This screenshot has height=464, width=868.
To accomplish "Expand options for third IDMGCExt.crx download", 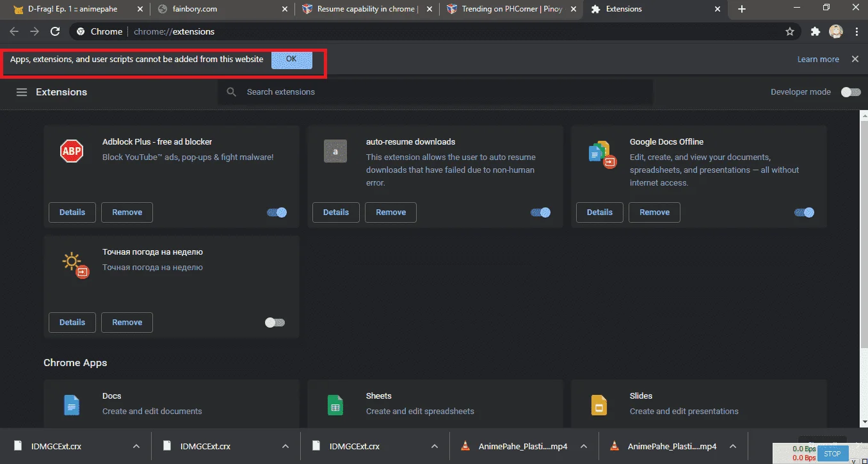I will point(435,447).
